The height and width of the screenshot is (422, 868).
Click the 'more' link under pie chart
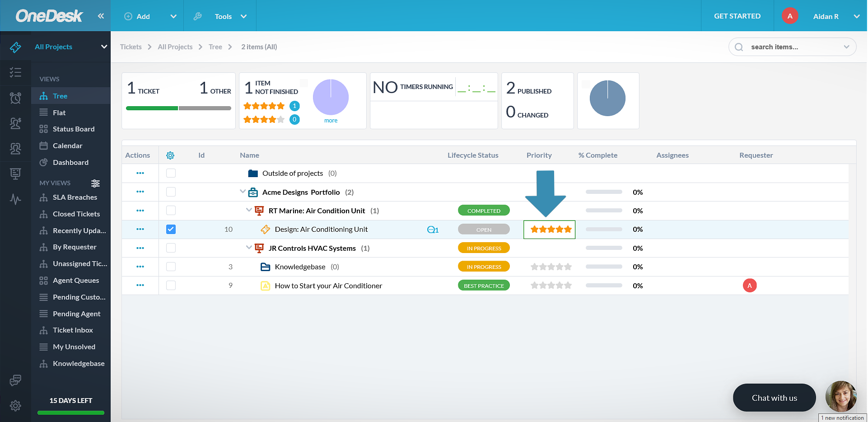331,121
